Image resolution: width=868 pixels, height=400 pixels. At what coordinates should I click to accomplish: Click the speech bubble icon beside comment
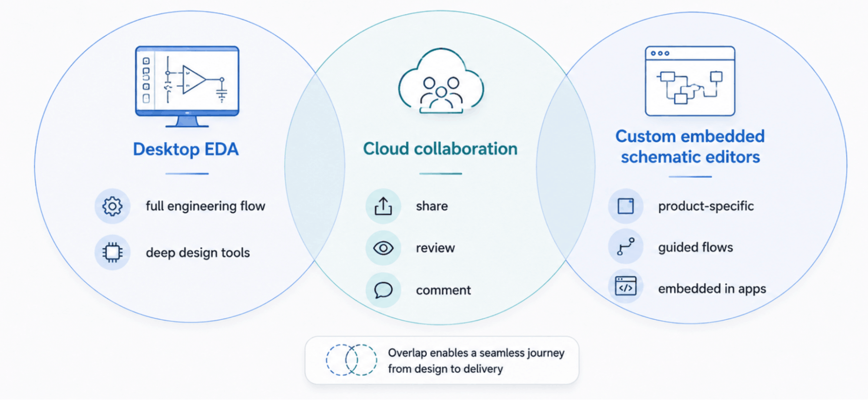(383, 290)
